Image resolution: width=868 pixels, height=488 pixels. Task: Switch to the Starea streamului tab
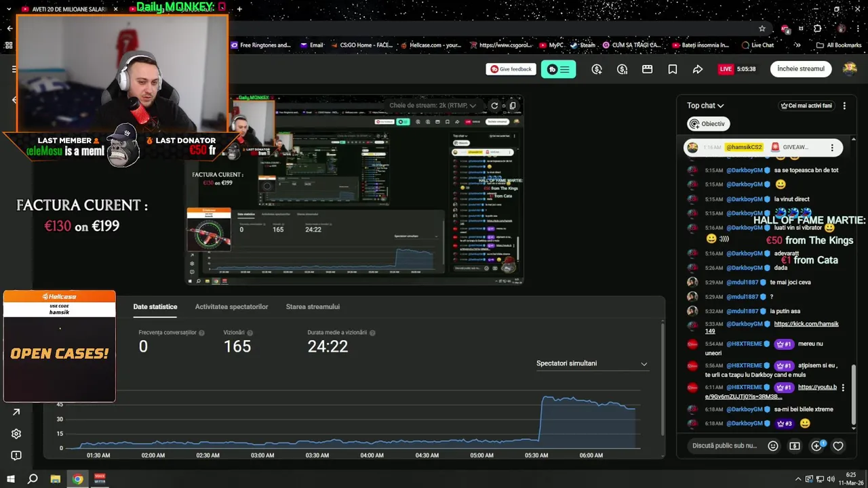313,307
